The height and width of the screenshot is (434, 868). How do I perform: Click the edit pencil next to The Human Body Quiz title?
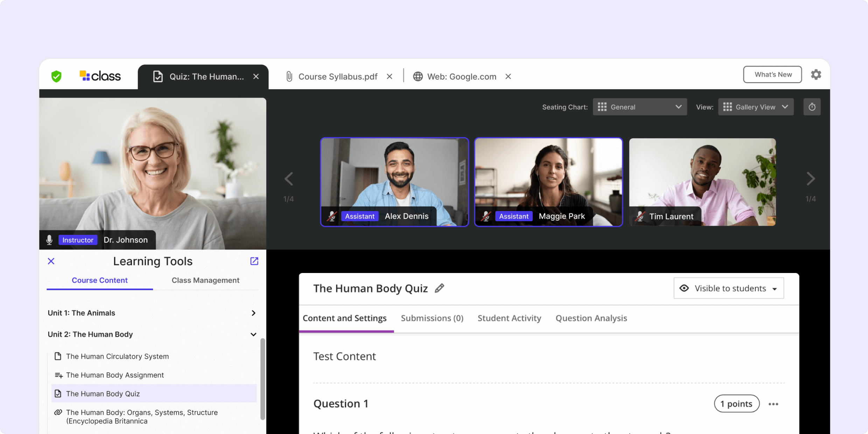click(x=440, y=288)
